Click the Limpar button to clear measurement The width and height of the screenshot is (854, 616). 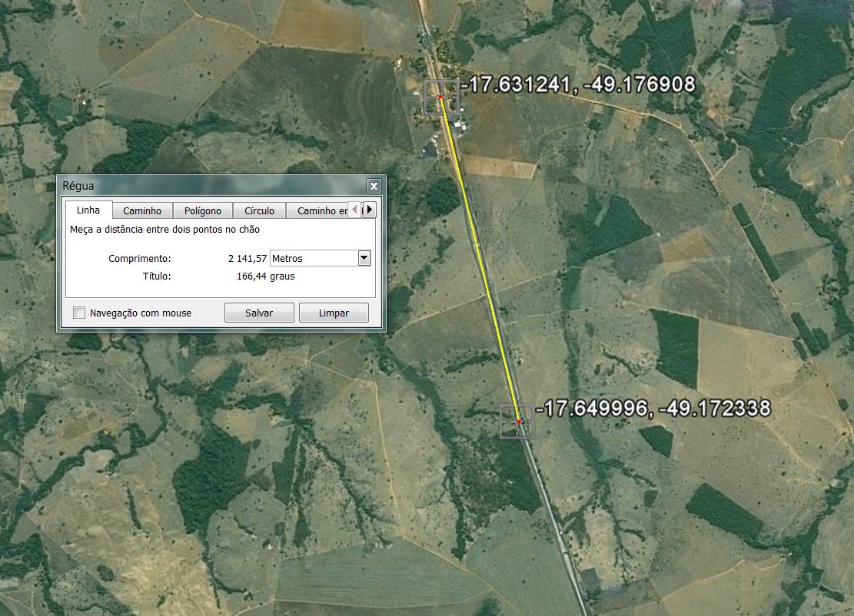(x=334, y=313)
